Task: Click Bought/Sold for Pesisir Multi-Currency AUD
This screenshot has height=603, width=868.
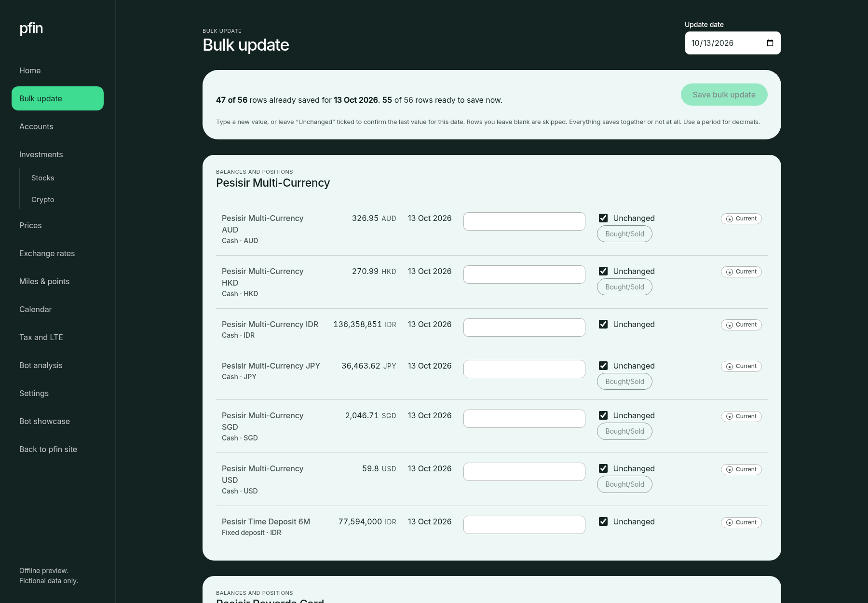Action: click(624, 234)
